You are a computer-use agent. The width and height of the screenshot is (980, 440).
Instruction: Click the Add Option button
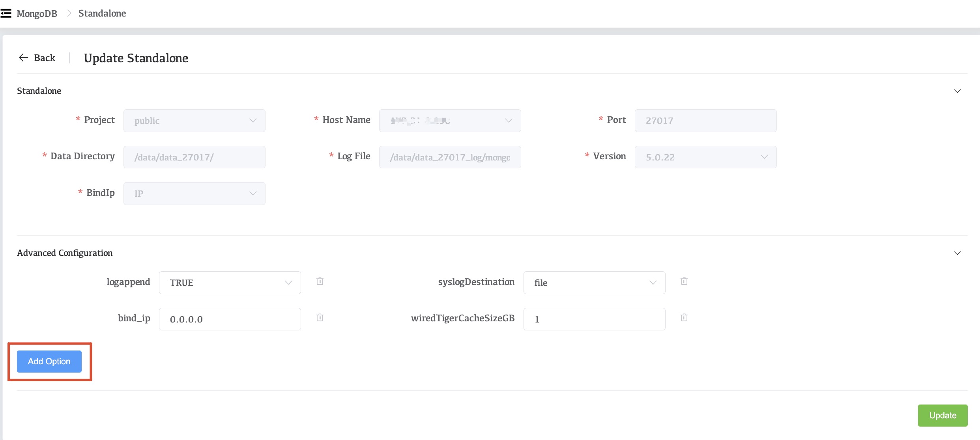(x=49, y=362)
